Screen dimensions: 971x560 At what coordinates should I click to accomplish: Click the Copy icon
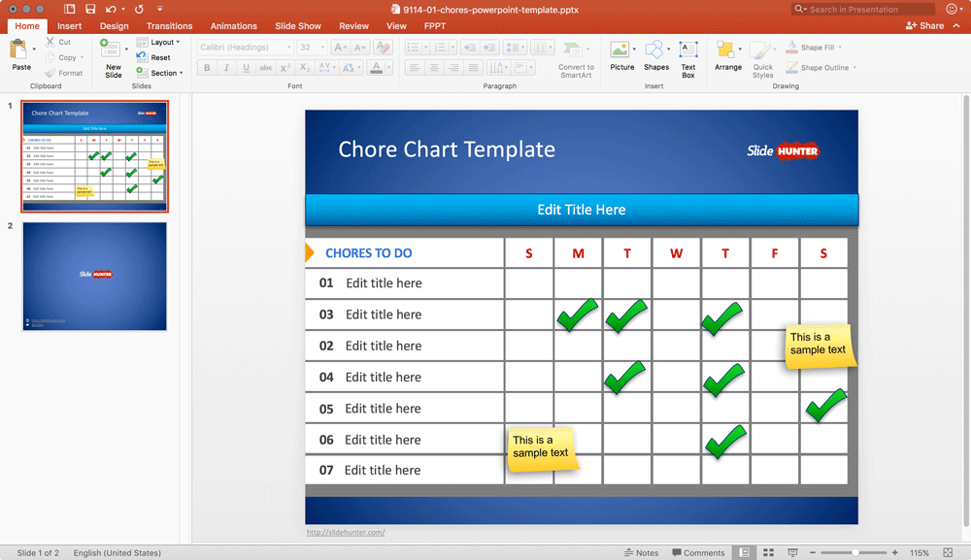click(50, 57)
